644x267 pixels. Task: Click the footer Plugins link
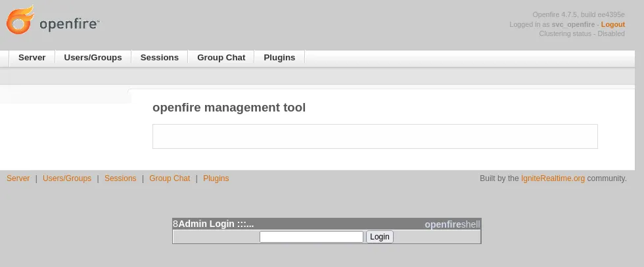click(x=216, y=178)
